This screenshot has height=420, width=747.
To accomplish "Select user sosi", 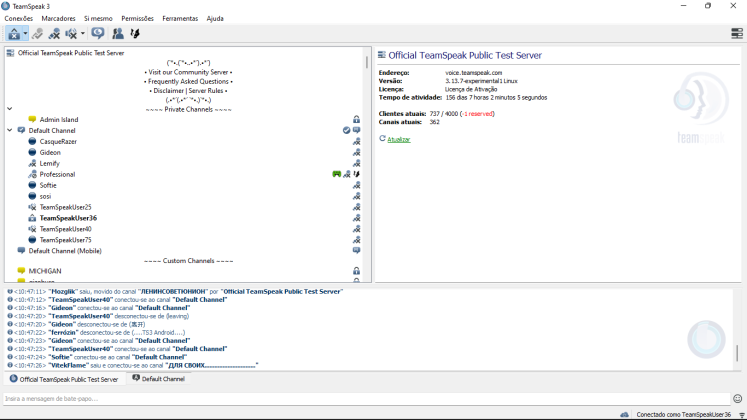I will 45,196.
